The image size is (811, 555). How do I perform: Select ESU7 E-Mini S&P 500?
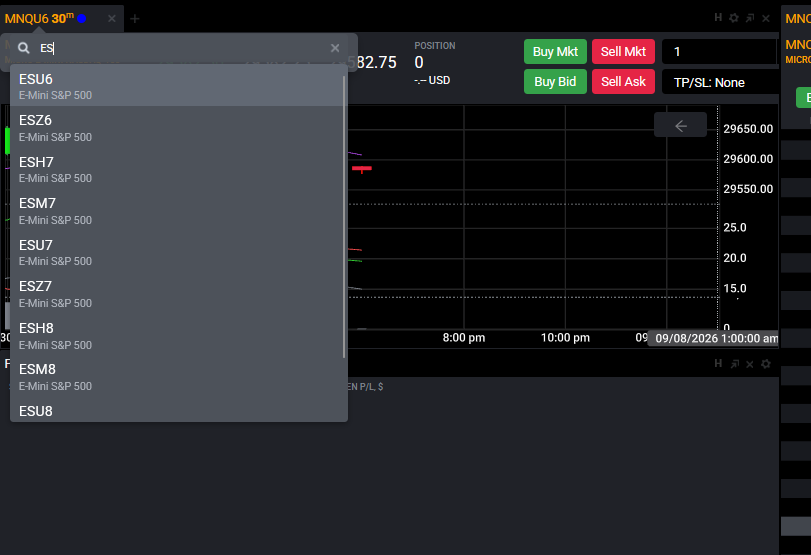click(176, 252)
